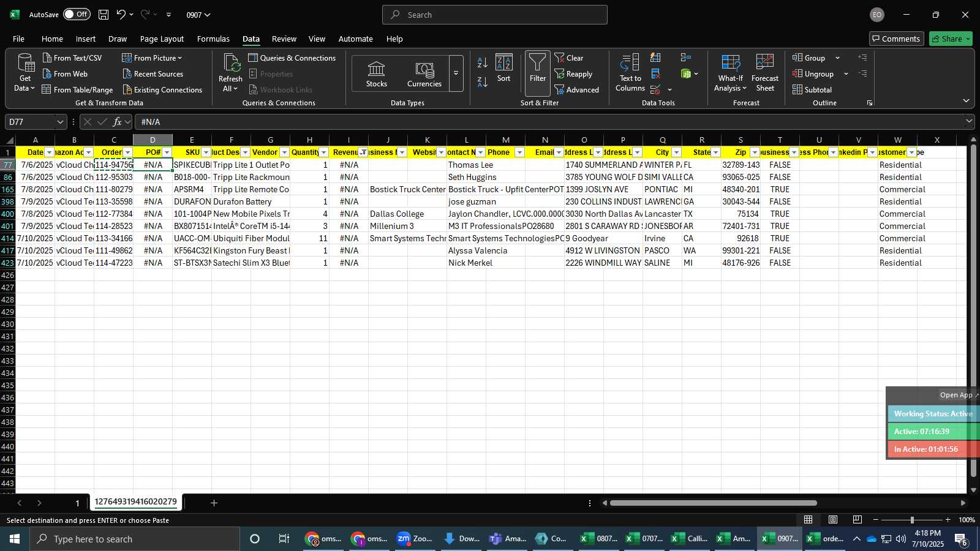Expand the formula bar
The height and width of the screenshot is (551, 980).
coord(969,122)
